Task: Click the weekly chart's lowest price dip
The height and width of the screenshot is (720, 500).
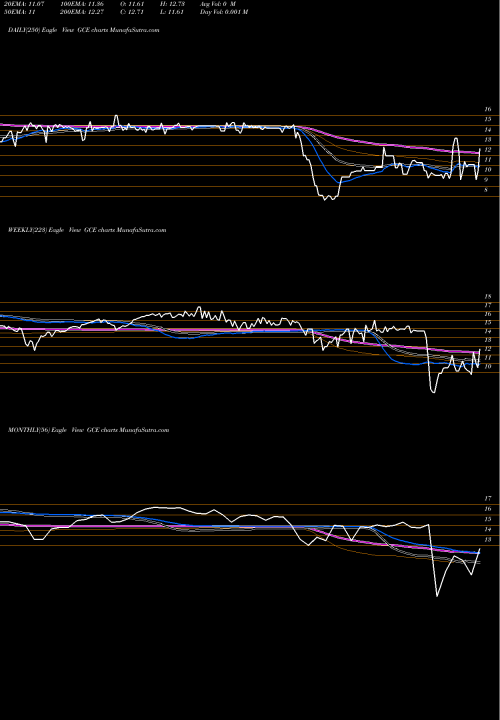Action: pos(433,392)
